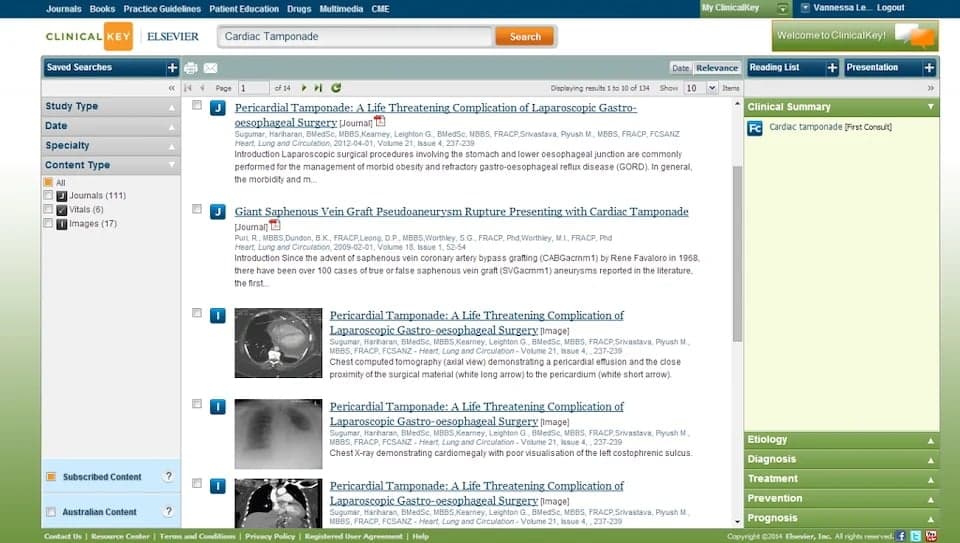The width and height of the screenshot is (960, 543).
Task: Expand the Etiology section
Action: pyautogui.click(x=841, y=440)
